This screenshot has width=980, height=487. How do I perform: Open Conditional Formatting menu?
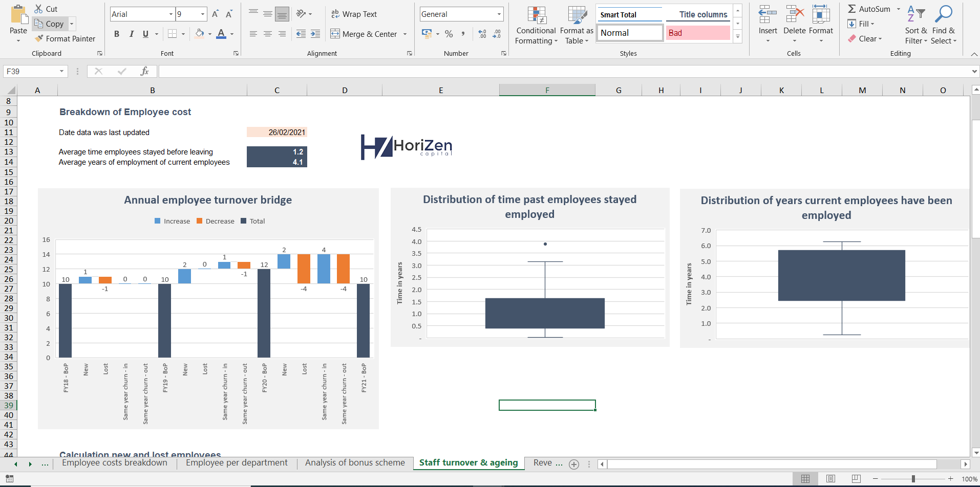click(536, 26)
